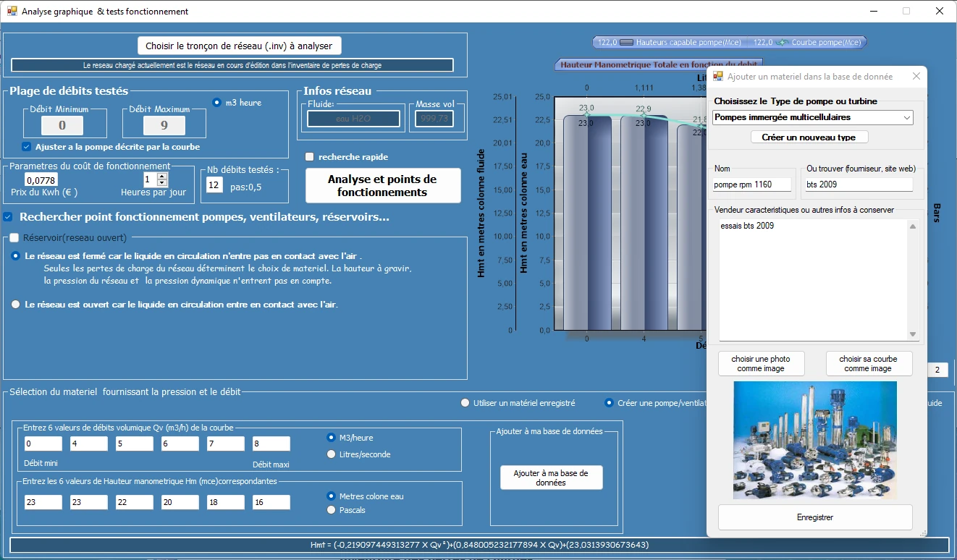Select 'Le réseau est ouvert' radio option
The width and height of the screenshot is (957, 560).
[16, 305]
